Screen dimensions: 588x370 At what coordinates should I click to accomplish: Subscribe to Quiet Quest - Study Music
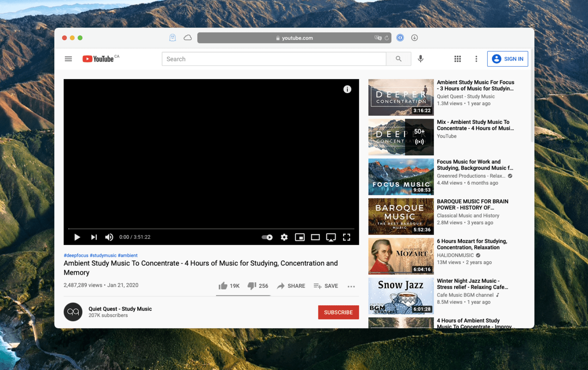338,312
